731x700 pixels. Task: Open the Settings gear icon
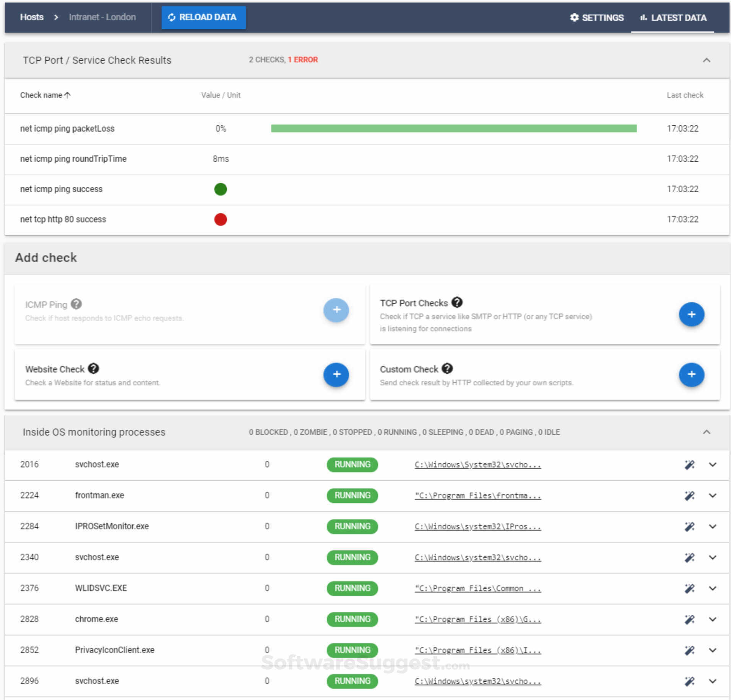[x=574, y=17]
